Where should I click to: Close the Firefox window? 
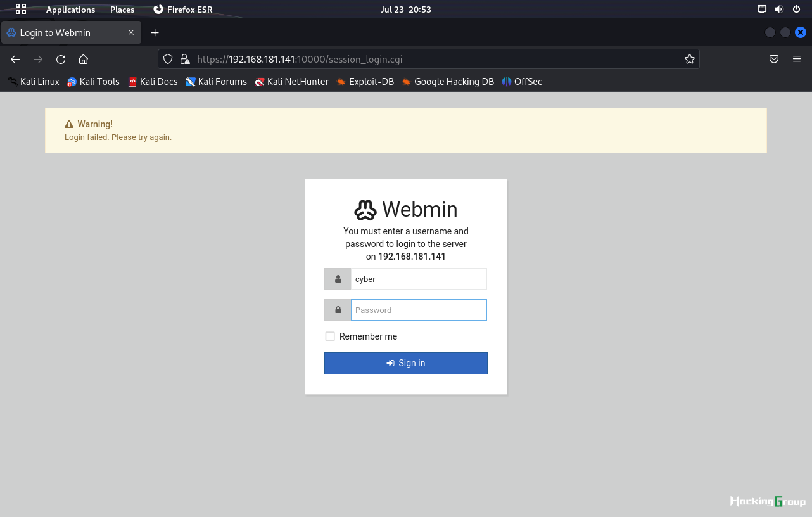tap(801, 33)
